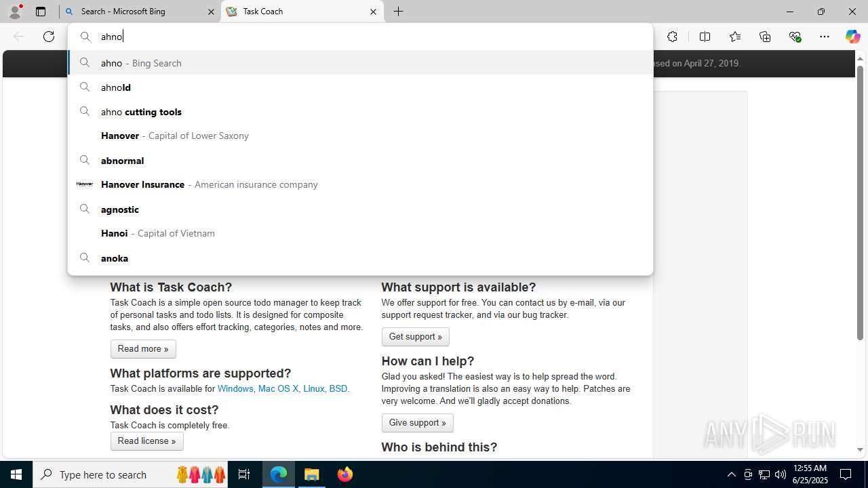Image resolution: width=868 pixels, height=488 pixels.
Task: Select 'Hanoi - Capital of Vietnam' suggestion
Action: pos(360,233)
